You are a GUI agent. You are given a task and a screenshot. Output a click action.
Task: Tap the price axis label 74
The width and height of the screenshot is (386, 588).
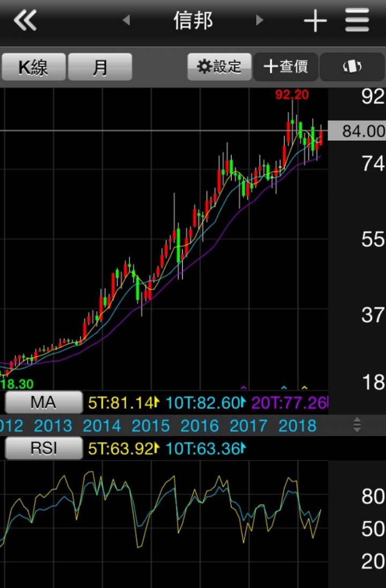[373, 164]
